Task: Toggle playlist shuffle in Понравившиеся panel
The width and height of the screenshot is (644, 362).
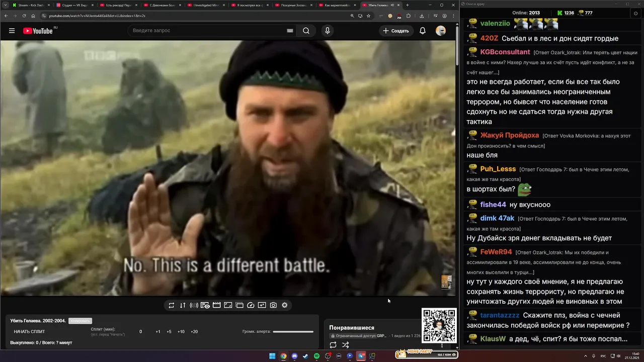Action: (x=345, y=345)
